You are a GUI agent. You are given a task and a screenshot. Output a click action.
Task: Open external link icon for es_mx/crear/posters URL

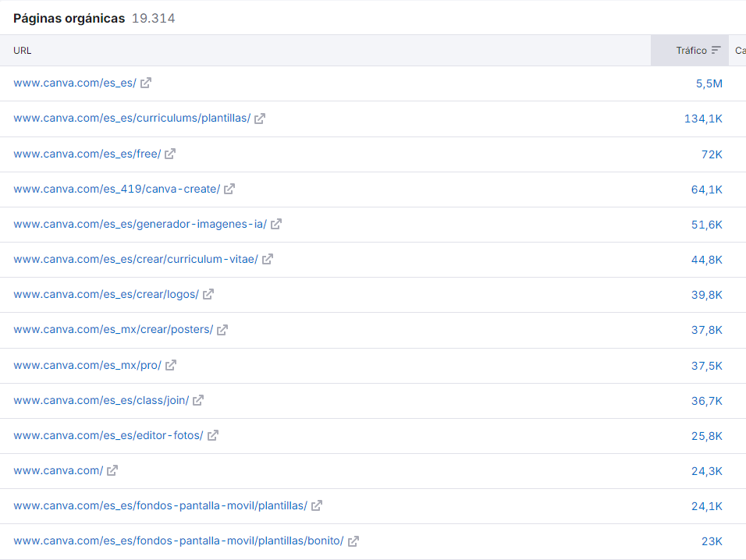tap(222, 329)
